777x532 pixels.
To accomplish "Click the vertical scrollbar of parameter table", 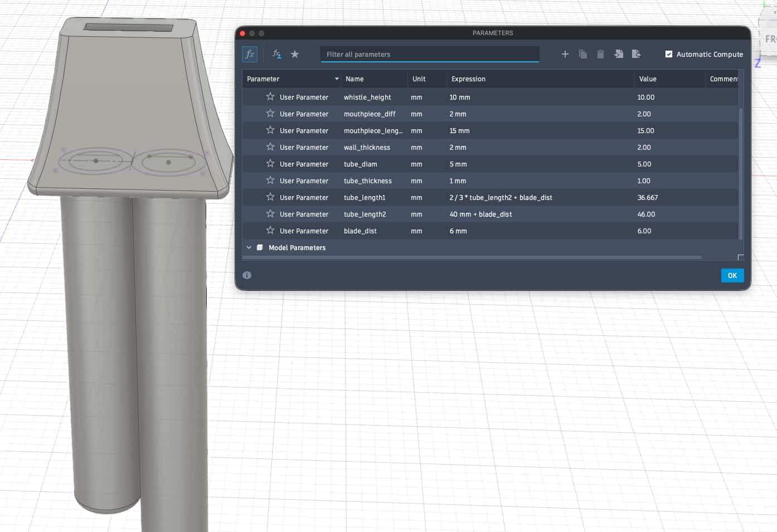I will (x=741, y=174).
